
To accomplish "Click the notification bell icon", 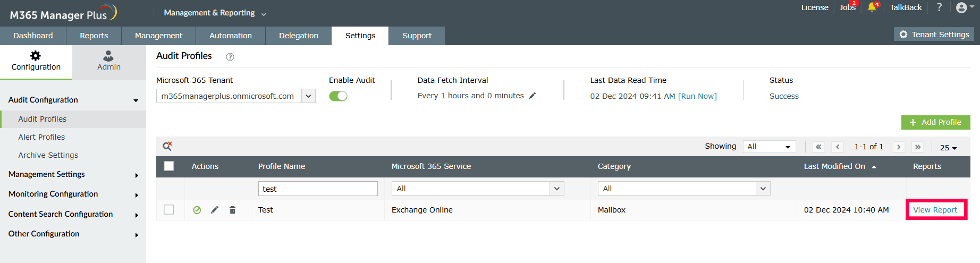I will click(x=872, y=7).
